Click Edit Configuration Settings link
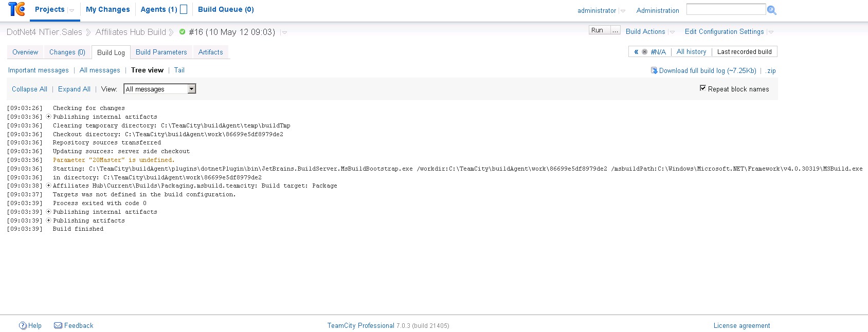The image size is (868, 332). (x=725, y=31)
